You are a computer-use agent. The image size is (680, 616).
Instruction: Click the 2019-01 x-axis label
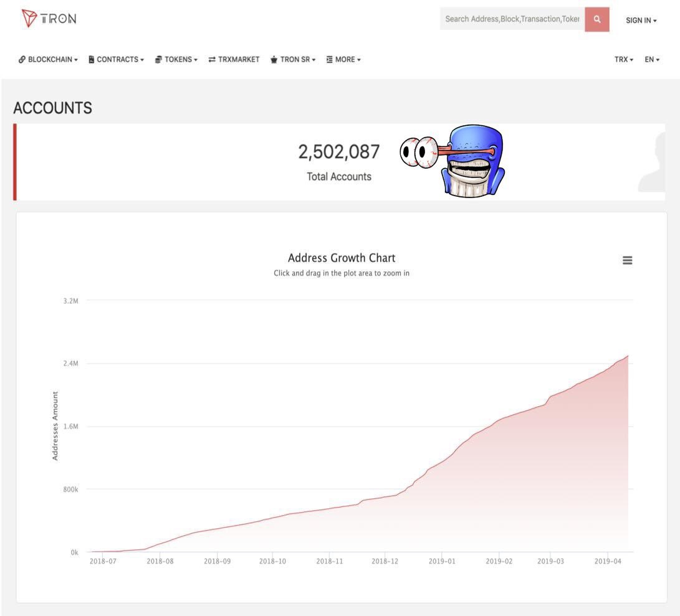(442, 561)
